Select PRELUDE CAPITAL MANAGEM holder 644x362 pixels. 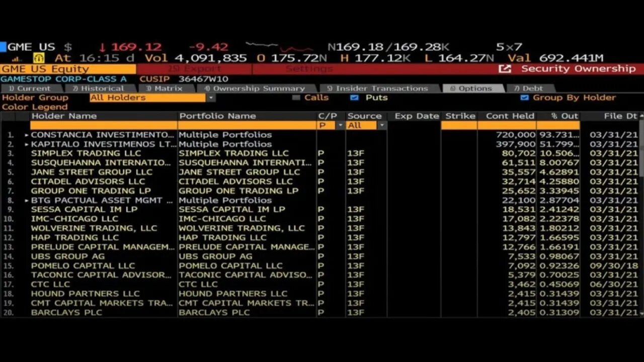coord(103,247)
